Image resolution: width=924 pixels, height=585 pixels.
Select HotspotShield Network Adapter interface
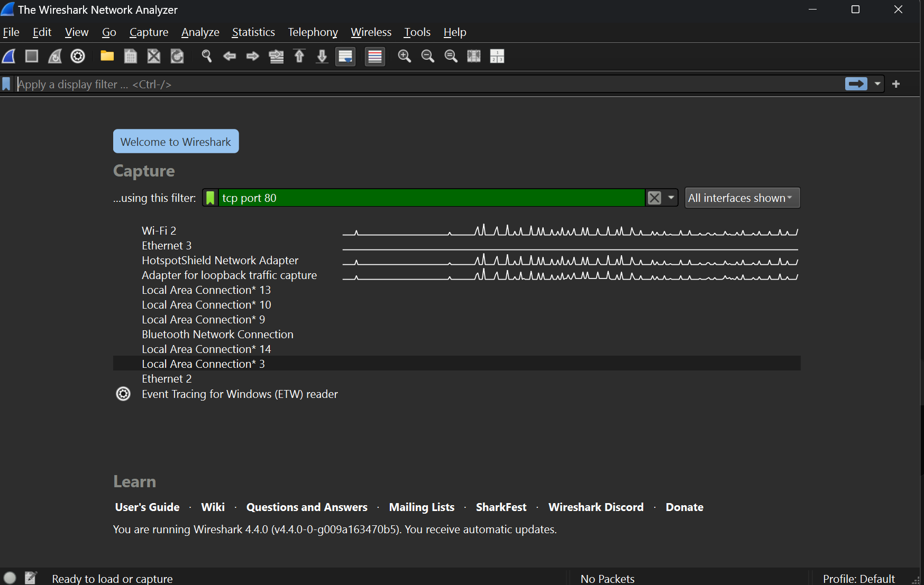point(457,261)
